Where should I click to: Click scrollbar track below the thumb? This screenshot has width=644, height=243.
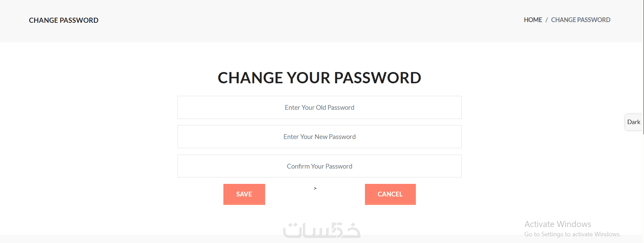click(643, 187)
